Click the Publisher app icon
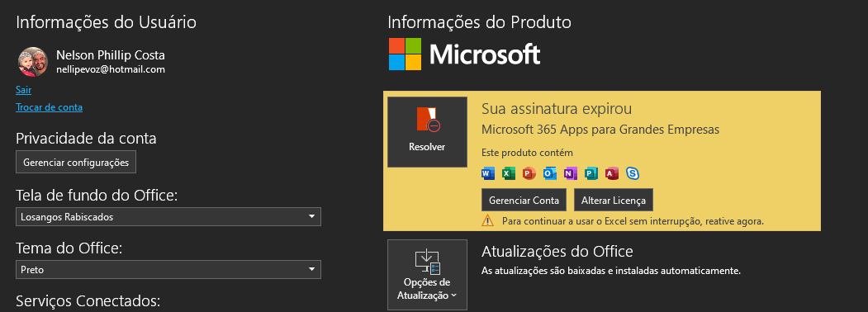Viewport: 868px width, 312px height. point(591,173)
